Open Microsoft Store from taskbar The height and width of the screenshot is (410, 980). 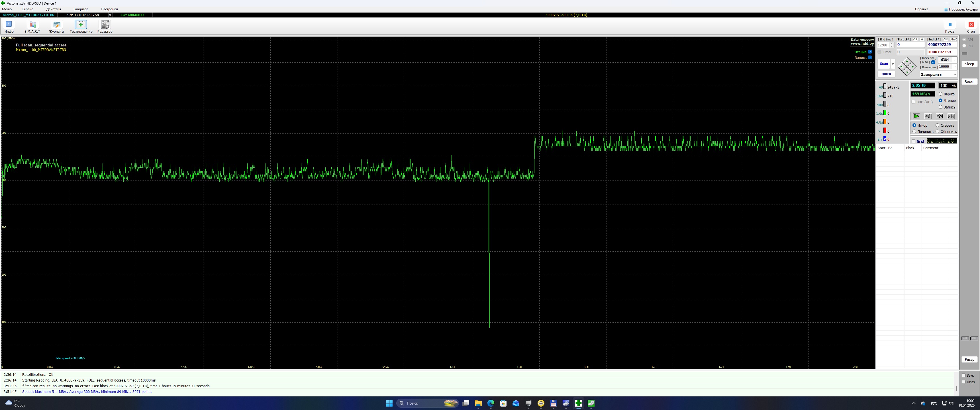coord(503,403)
